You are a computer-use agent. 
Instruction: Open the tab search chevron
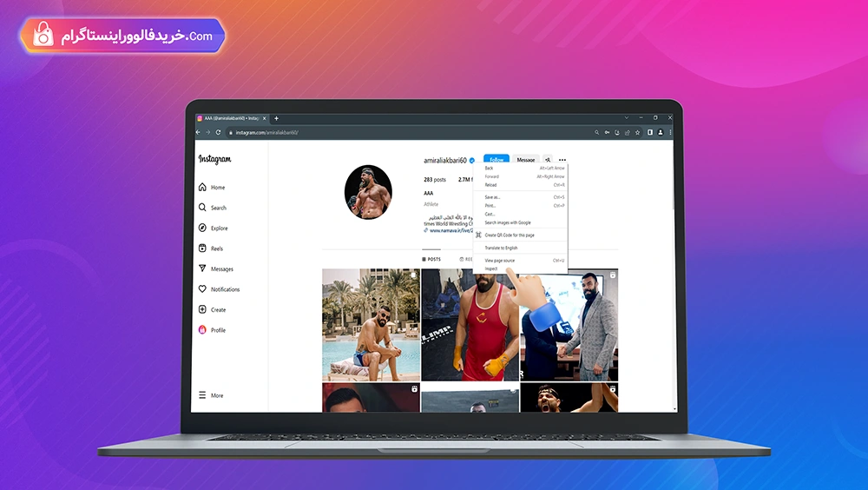[627, 117]
